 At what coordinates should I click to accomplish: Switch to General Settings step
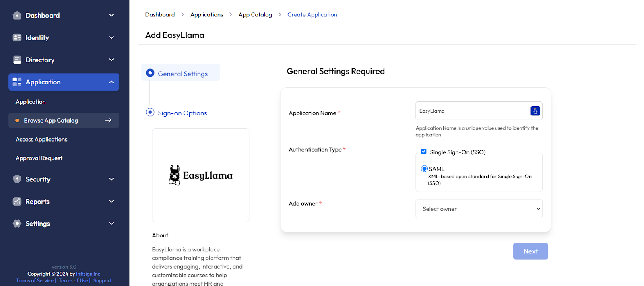pyautogui.click(x=181, y=73)
